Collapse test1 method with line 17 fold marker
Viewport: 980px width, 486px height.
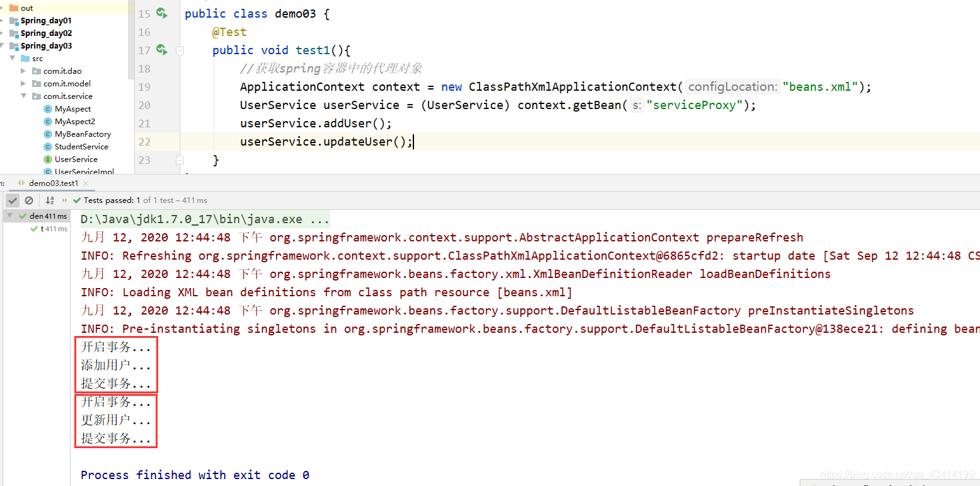180,50
